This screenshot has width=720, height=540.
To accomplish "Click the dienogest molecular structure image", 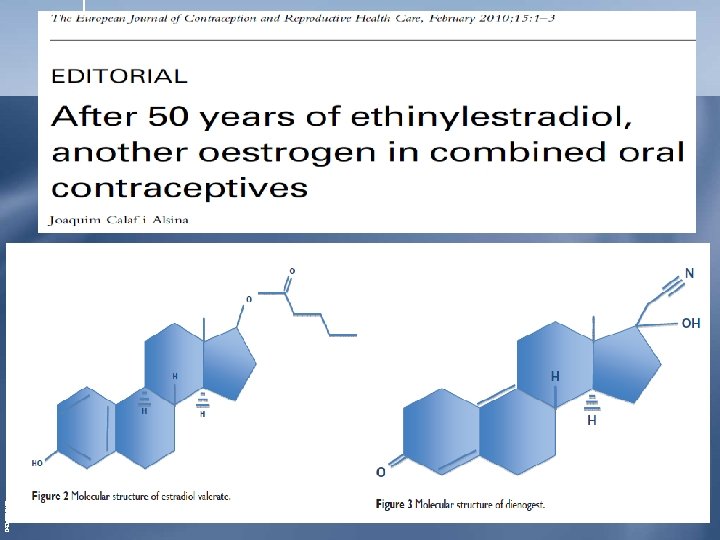I will [x=540, y=372].
